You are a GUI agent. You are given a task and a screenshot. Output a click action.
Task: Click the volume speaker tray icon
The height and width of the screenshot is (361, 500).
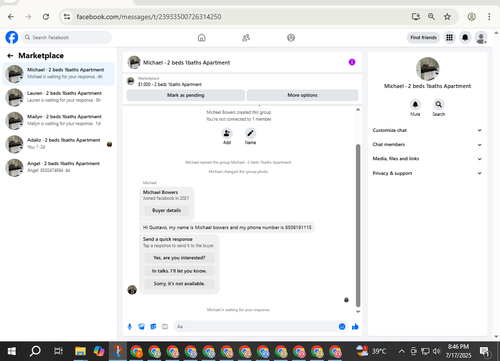437,351
